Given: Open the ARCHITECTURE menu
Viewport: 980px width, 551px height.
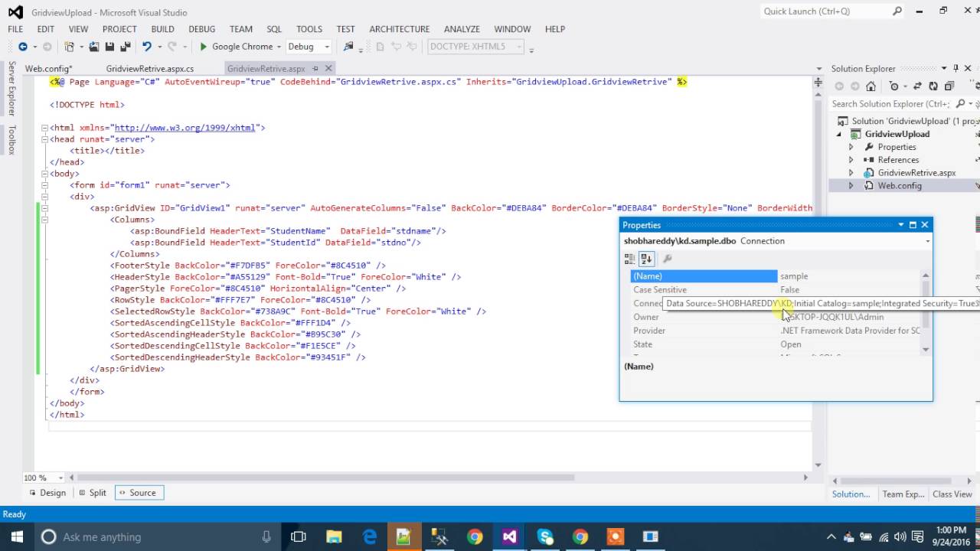Looking at the screenshot, I should [x=399, y=29].
